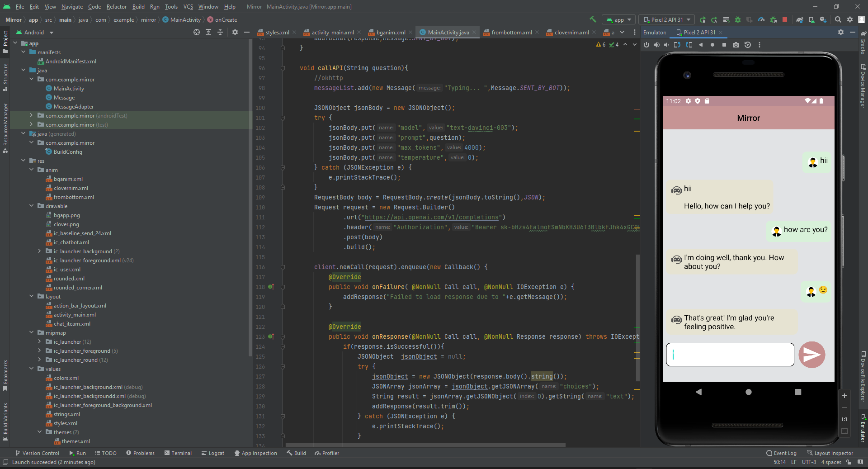Switch to the activity_main.xml editor tab
Screen dimensions: 868x469
pyautogui.click(x=332, y=32)
